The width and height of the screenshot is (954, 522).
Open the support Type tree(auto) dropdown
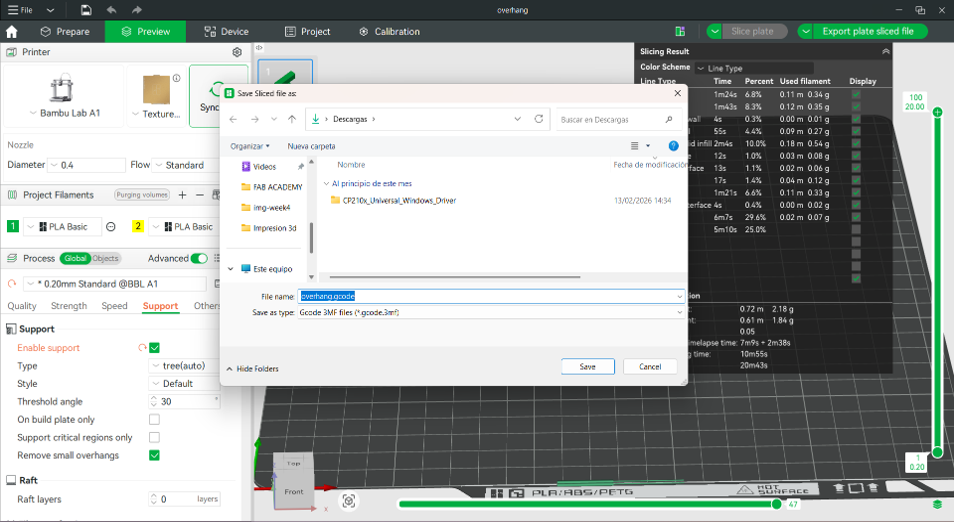(x=184, y=366)
